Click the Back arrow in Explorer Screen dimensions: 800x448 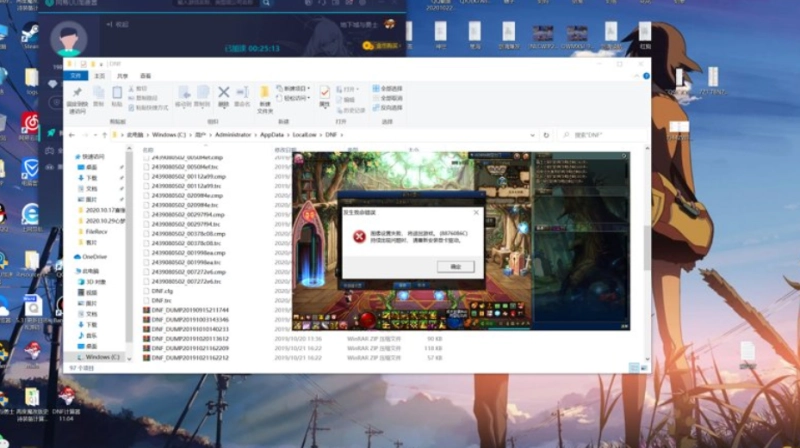tap(72, 135)
